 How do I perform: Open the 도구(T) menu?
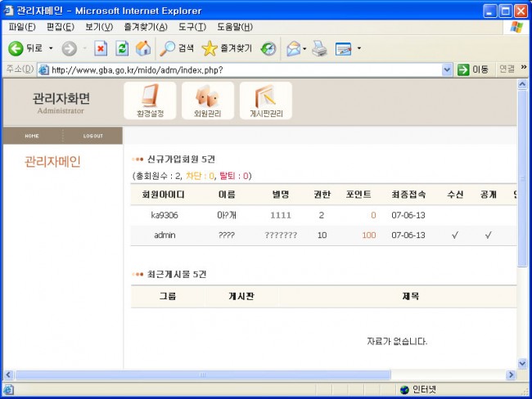[192, 27]
